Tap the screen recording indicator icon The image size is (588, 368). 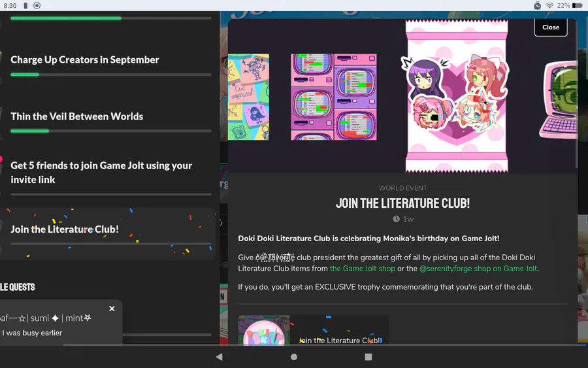coord(37,6)
